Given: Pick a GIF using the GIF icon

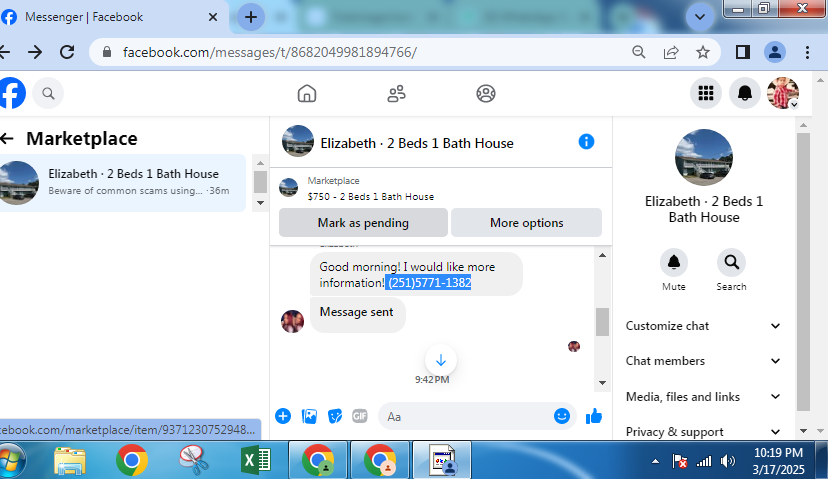Looking at the screenshot, I should click(360, 416).
